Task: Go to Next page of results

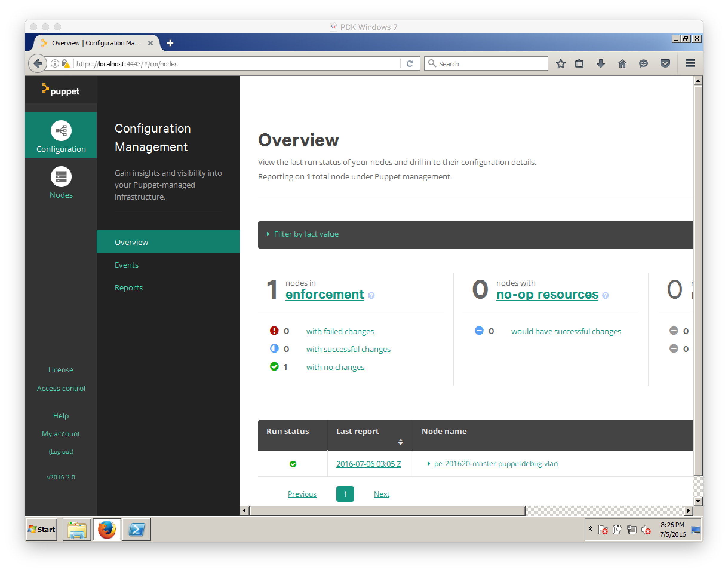Action: [x=381, y=494]
